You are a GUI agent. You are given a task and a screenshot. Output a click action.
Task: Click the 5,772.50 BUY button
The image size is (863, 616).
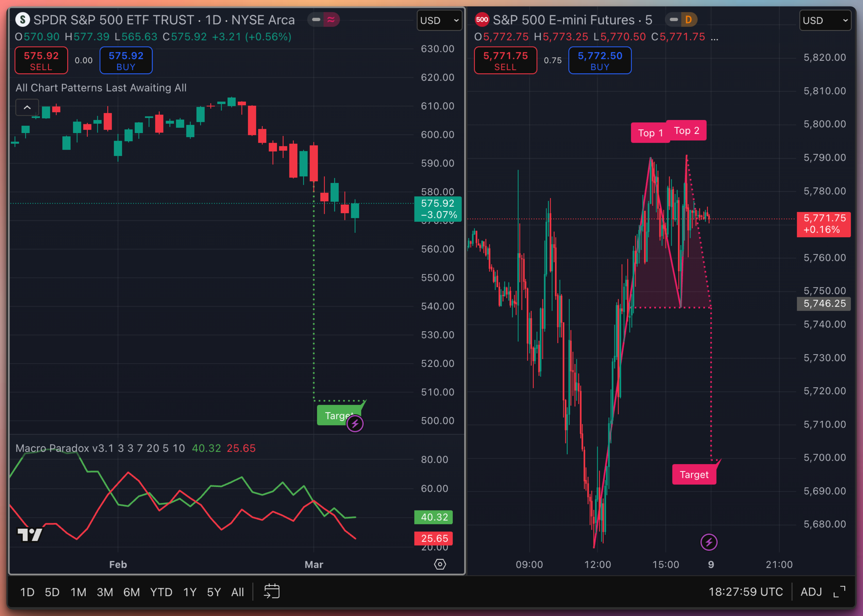point(599,61)
